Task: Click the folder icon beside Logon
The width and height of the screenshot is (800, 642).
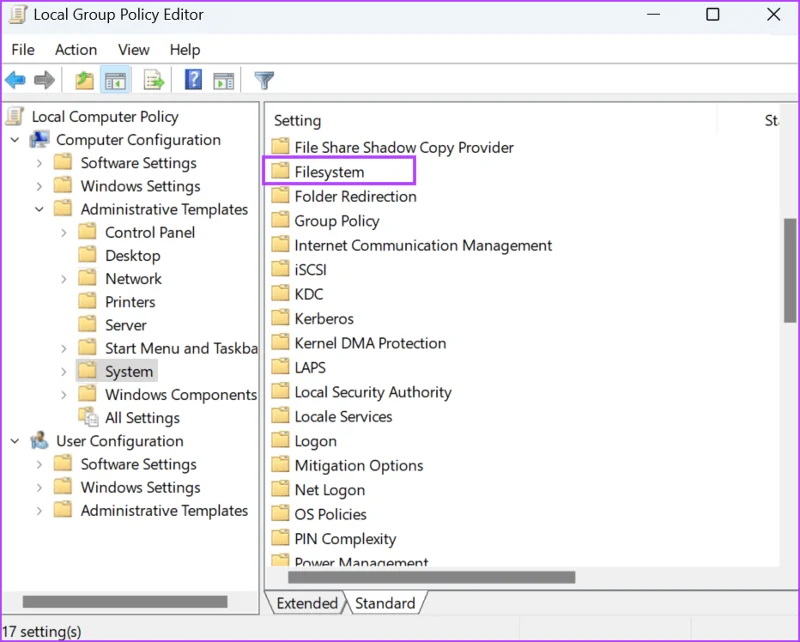Action: [280, 440]
